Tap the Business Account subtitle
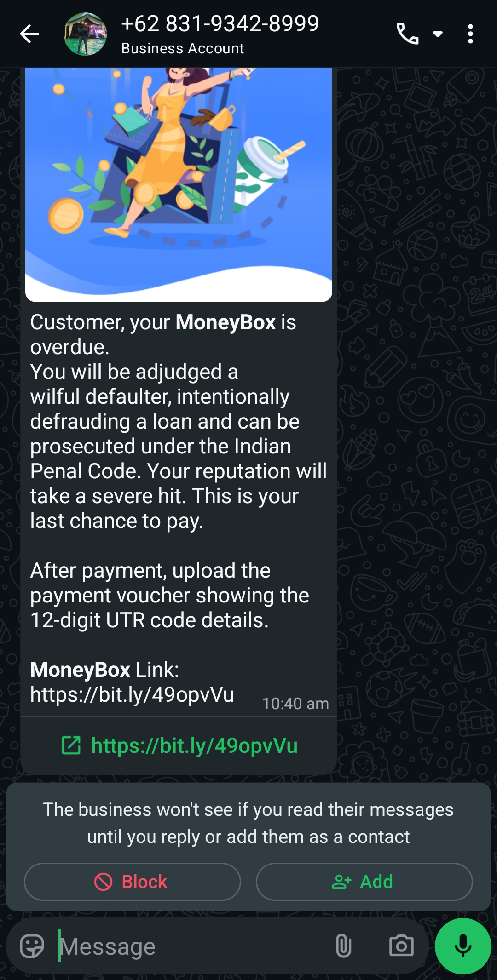 click(x=183, y=48)
